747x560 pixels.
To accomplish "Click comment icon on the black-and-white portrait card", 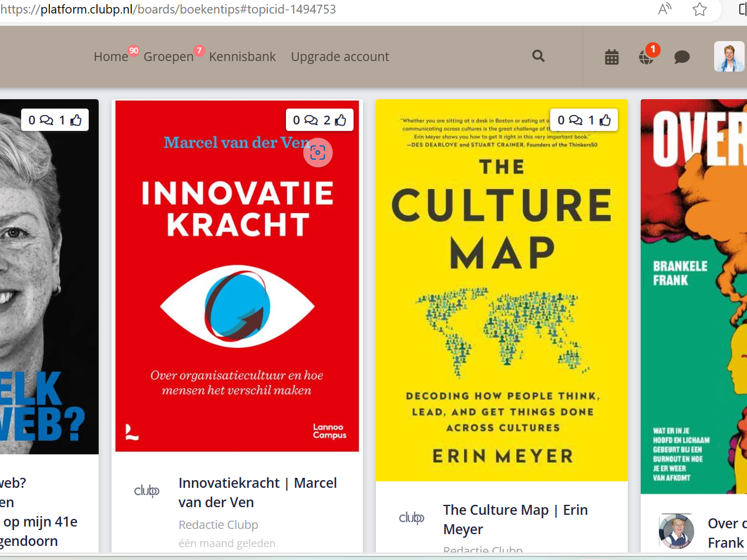I will 46,120.
